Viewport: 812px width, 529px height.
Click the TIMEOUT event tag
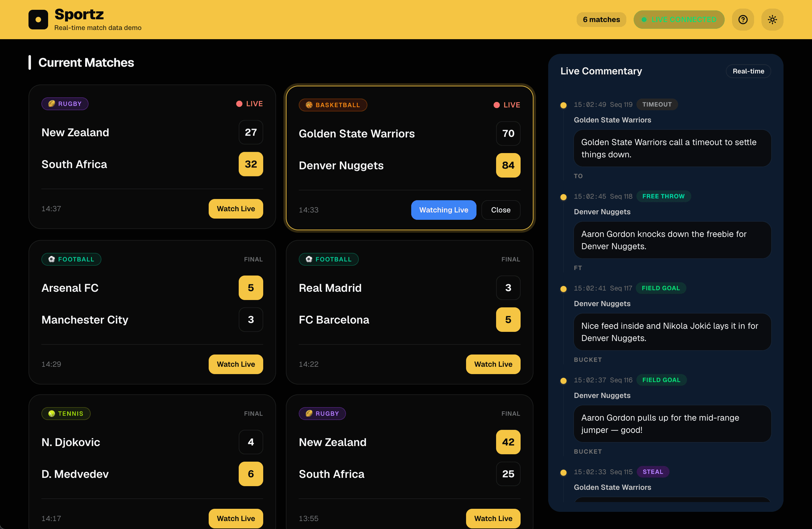pyautogui.click(x=657, y=104)
